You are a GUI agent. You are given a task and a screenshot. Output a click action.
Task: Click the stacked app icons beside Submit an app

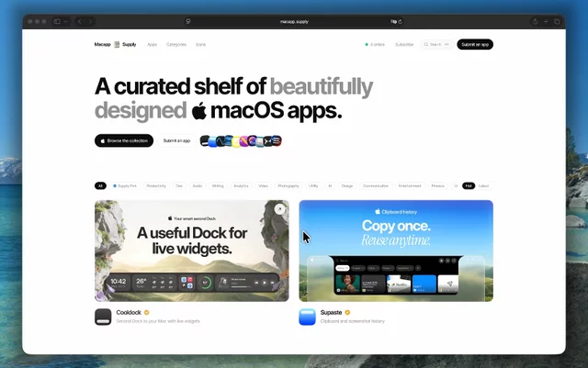point(241,141)
